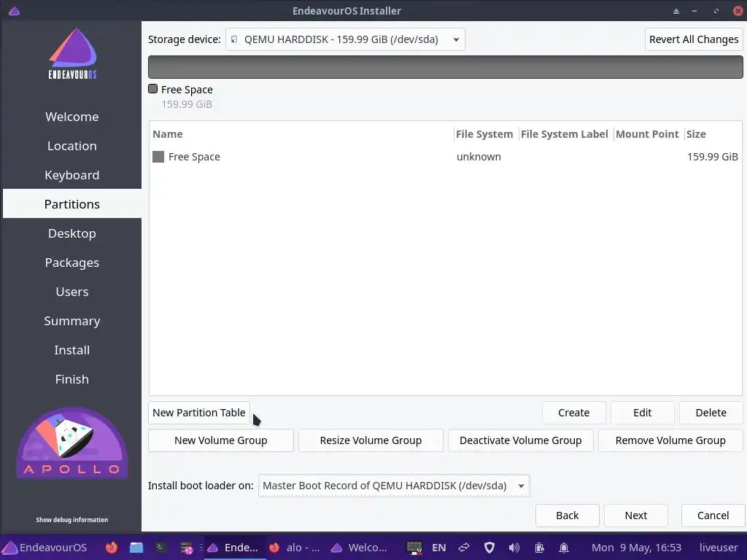747x560 pixels.
Task: Sort by File System Label column
Action: click(x=565, y=134)
